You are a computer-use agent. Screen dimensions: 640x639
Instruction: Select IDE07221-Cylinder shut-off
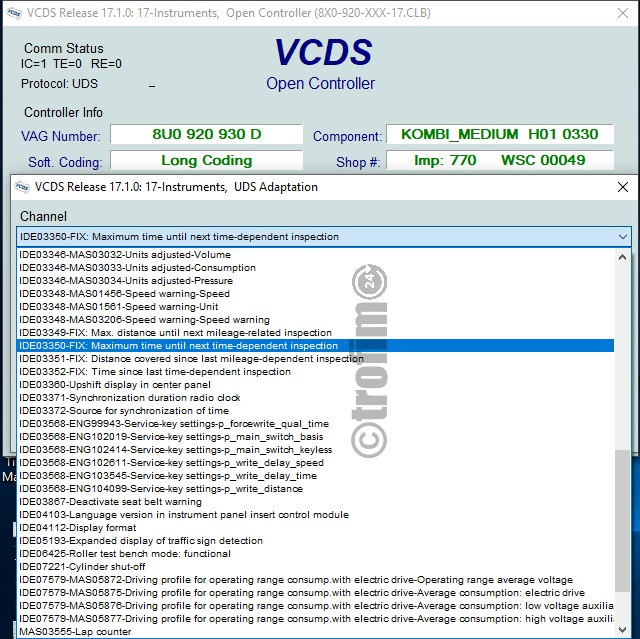[x=316, y=567]
